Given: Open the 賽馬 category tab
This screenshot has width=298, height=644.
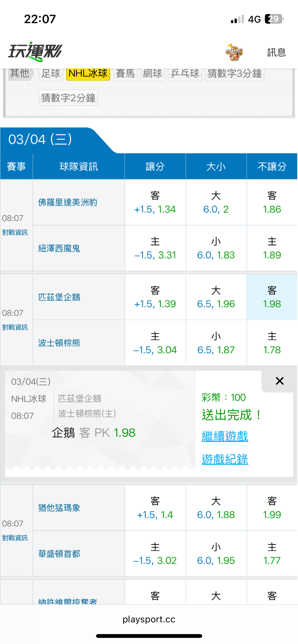Looking at the screenshot, I should [125, 74].
